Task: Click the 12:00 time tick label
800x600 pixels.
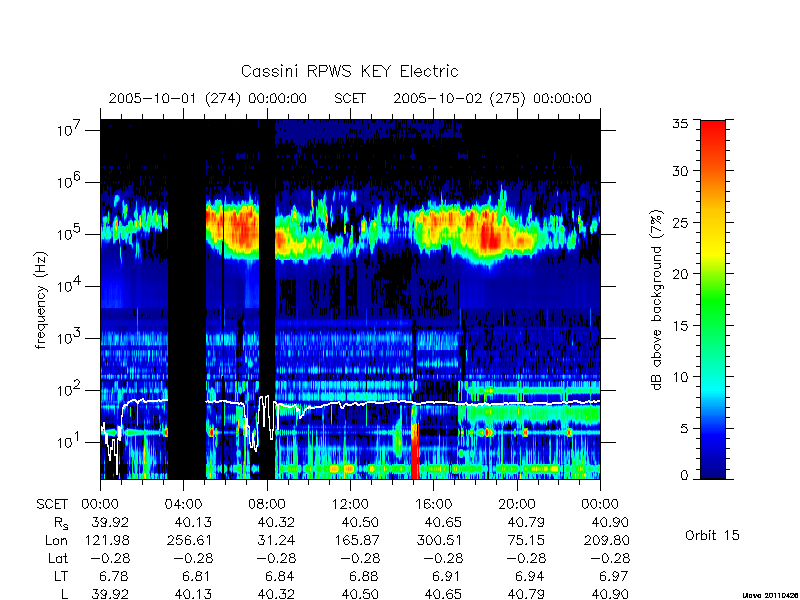Action: click(x=350, y=505)
